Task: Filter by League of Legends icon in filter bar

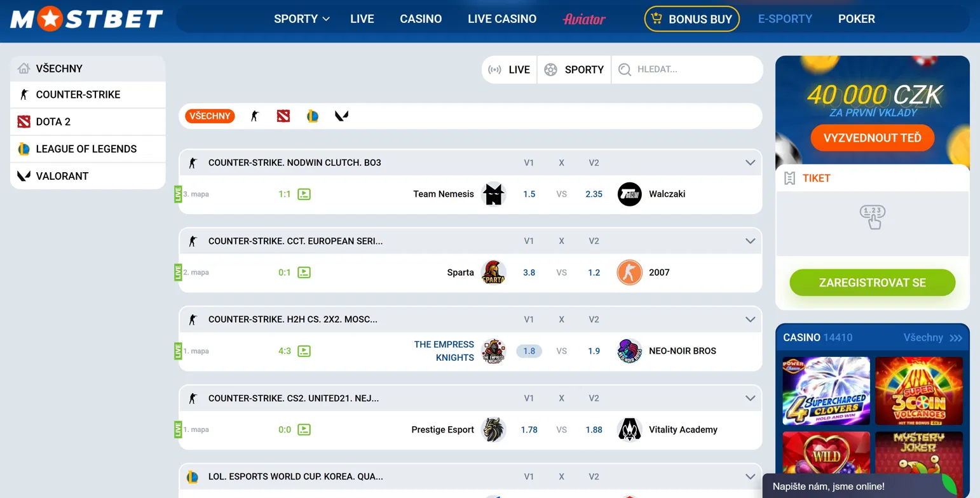Action: coord(313,116)
